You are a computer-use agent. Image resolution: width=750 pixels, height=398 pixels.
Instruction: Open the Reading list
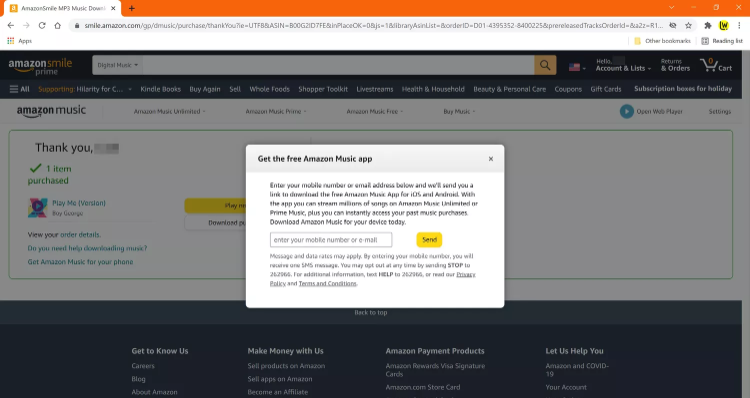click(x=722, y=41)
